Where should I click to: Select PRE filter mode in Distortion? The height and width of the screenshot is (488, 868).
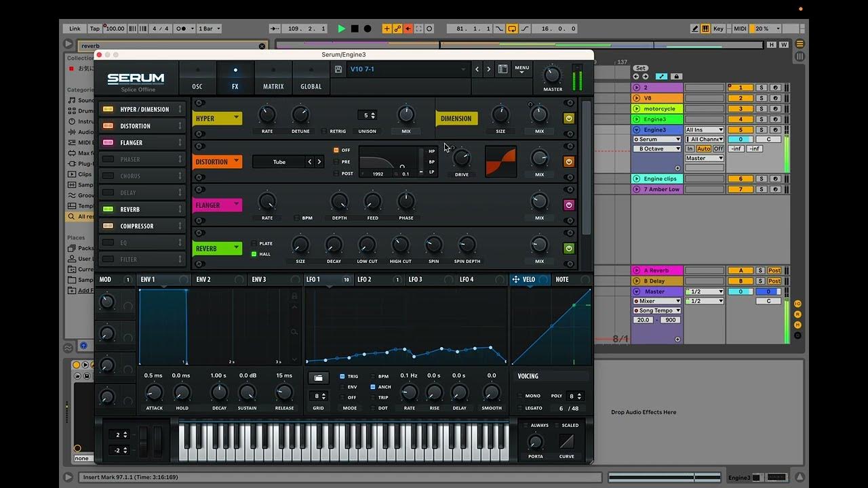(336, 162)
